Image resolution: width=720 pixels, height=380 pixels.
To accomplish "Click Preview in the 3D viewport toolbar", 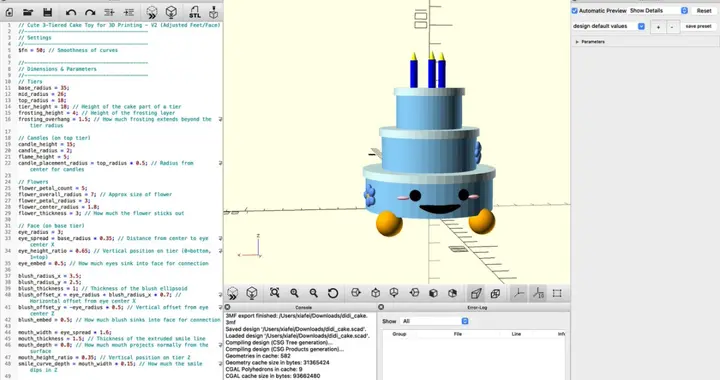I will click(233, 293).
